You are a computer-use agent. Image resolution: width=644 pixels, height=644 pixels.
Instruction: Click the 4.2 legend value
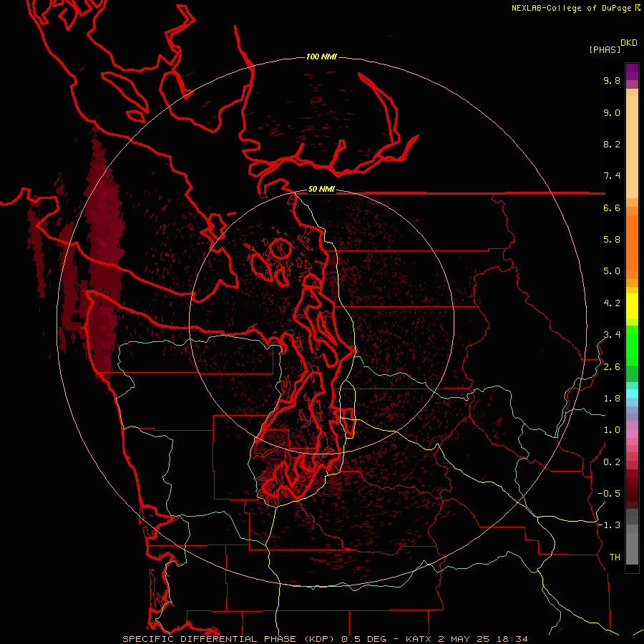[612, 303]
